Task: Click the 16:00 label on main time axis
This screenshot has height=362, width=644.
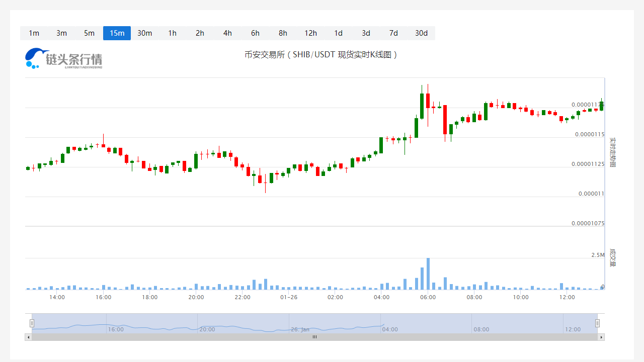Action: [103, 297]
